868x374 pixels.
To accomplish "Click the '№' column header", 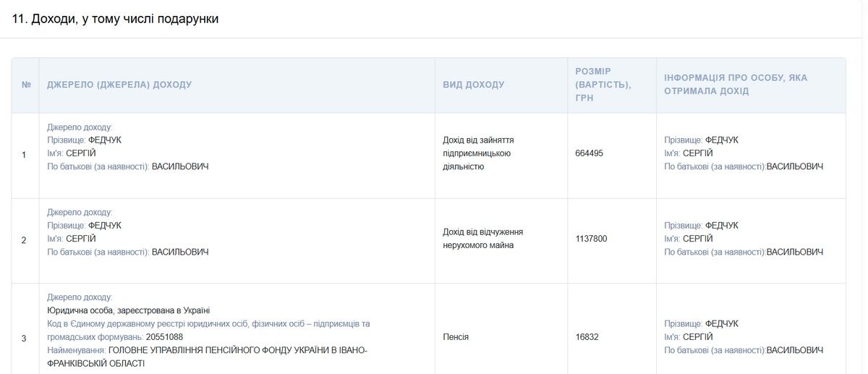I will pyautogui.click(x=26, y=85).
